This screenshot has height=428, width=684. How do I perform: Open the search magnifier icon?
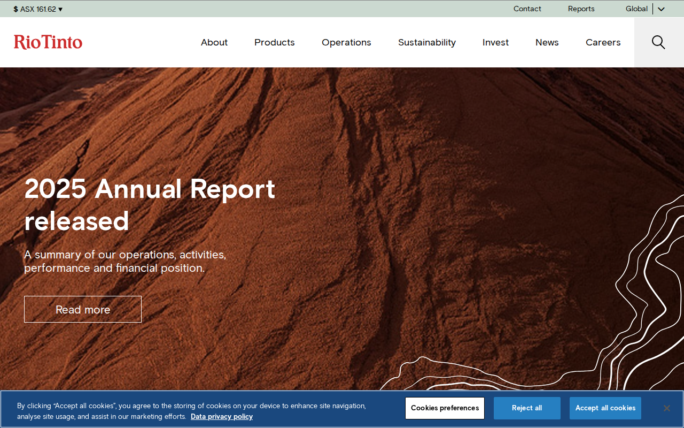pos(658,42)
